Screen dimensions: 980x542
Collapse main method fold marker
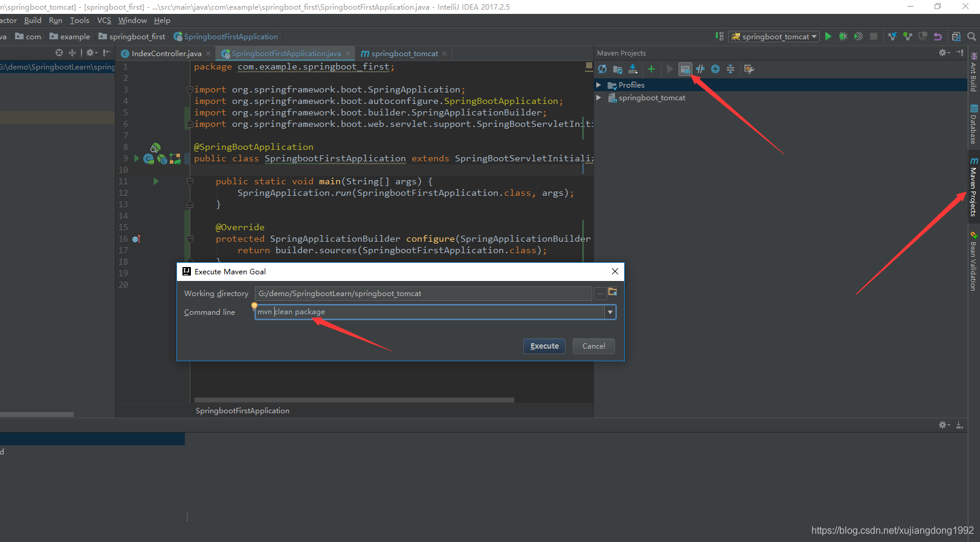[x=190, y=181]
